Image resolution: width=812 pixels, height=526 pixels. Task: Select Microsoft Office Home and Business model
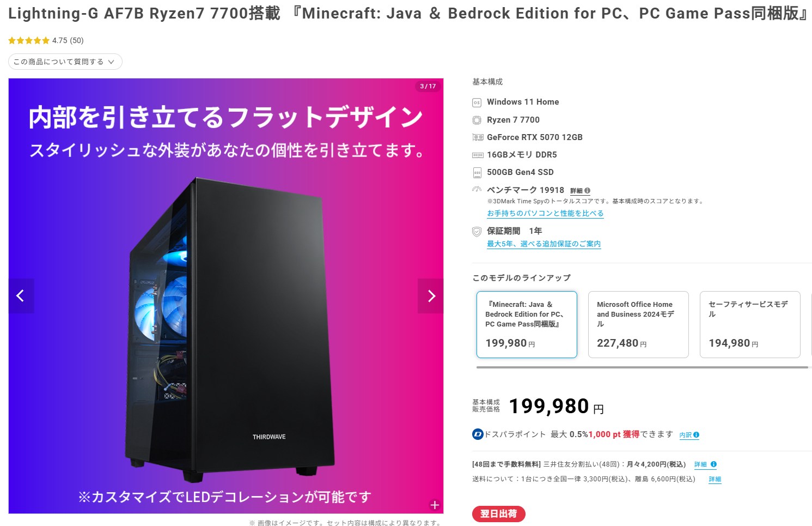pyautogui.click(x=638, y=324)
